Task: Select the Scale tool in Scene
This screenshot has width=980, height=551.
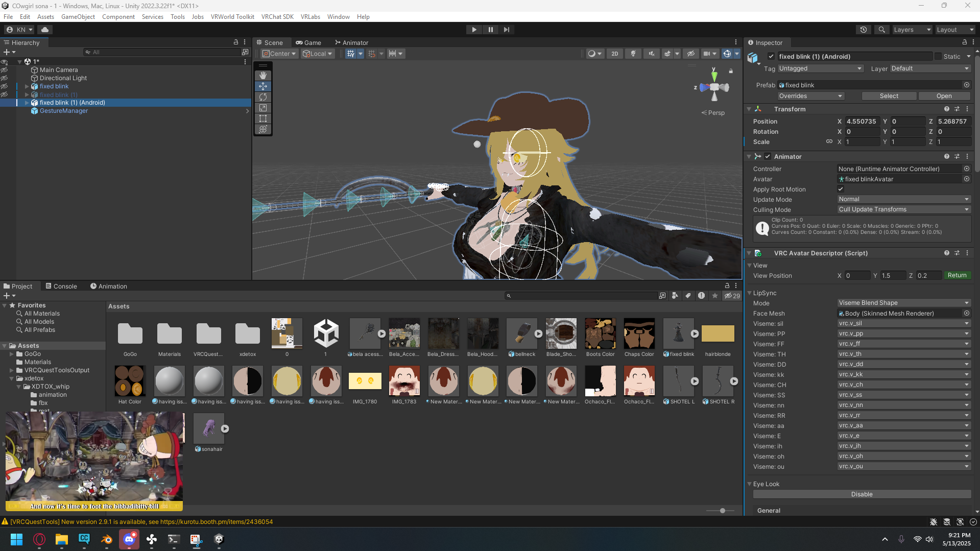Action: click(263, 108)
